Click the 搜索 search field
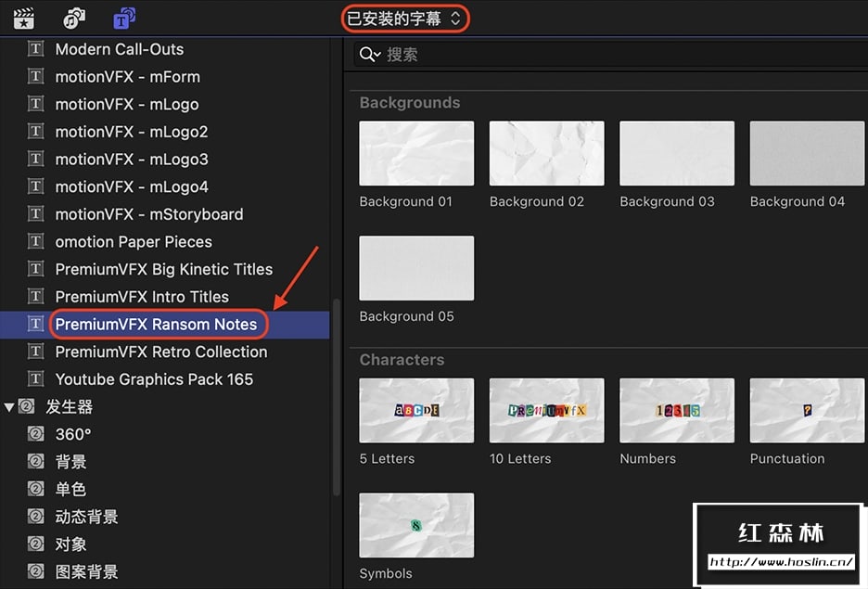 (610, 54)
